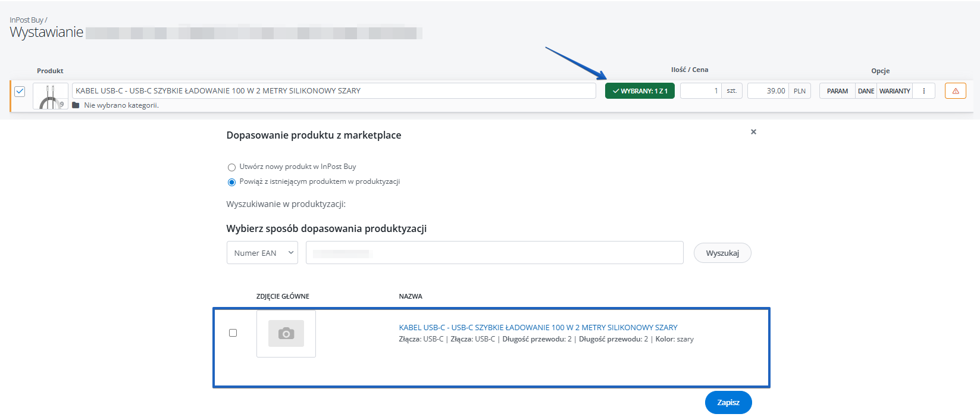This screenshot has width=980, height=420.
Task: Click the EAN search input field
Action: [494, 253]
